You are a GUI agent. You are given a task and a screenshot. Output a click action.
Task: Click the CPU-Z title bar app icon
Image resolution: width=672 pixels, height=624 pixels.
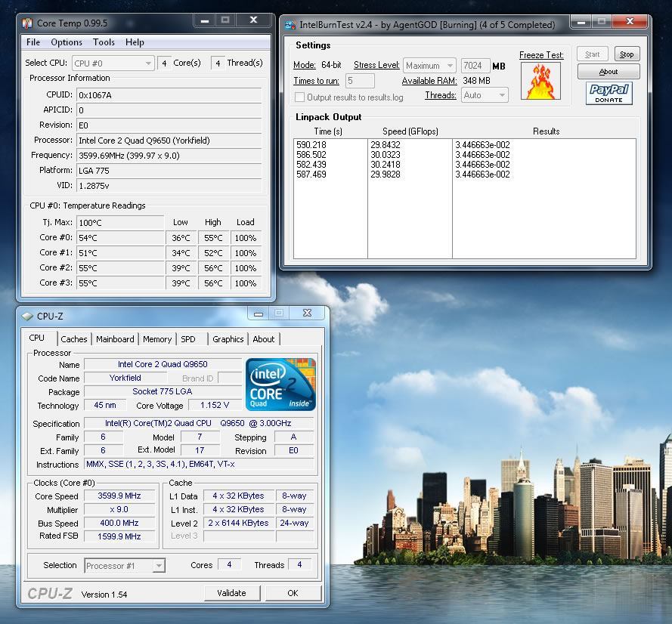tap(27, 317)
